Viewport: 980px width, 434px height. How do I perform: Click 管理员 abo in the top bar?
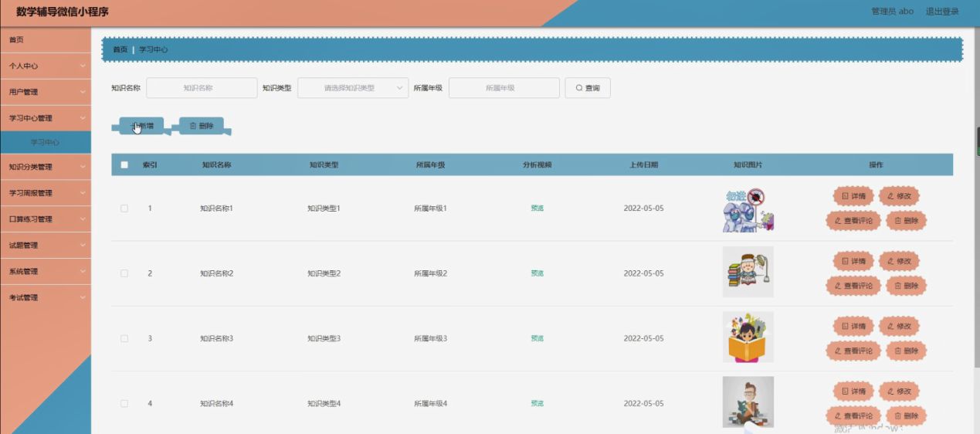pyautogui.click(x=893, y=12)
